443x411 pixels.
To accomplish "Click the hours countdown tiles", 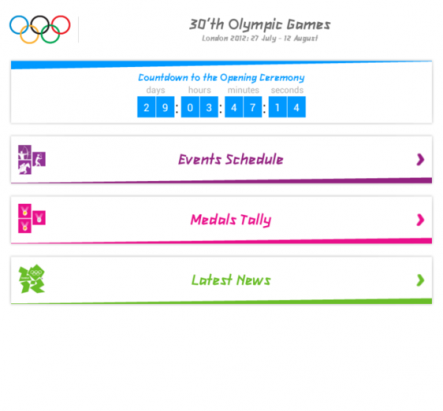I will (x=199, y=107).
